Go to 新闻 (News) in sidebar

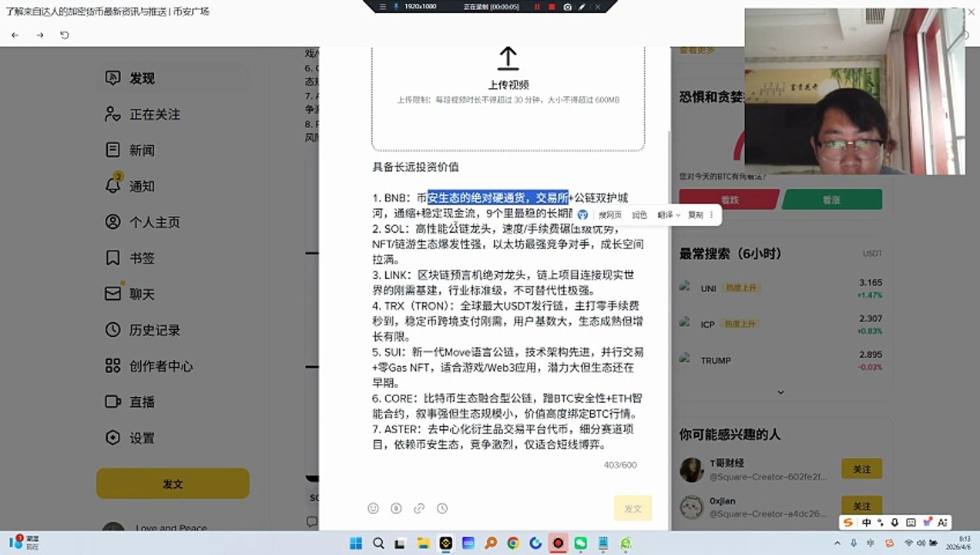pyautogui.click(x=130, y=150)
